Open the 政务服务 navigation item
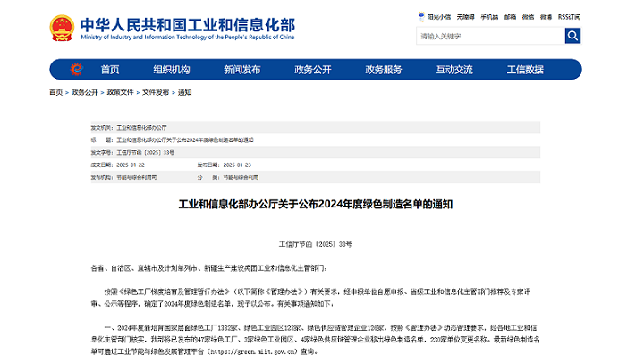Image resolution: width=644 pixels, height=363 pixels. point(384,70)
